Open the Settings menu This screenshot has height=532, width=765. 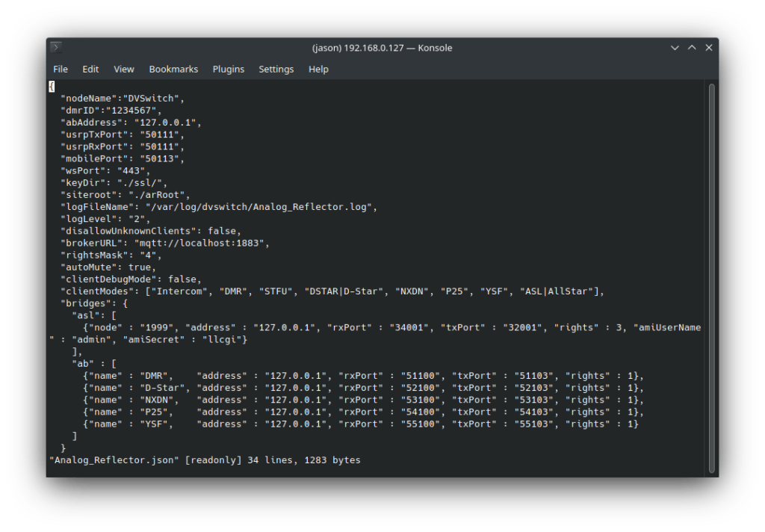(276, 69)
